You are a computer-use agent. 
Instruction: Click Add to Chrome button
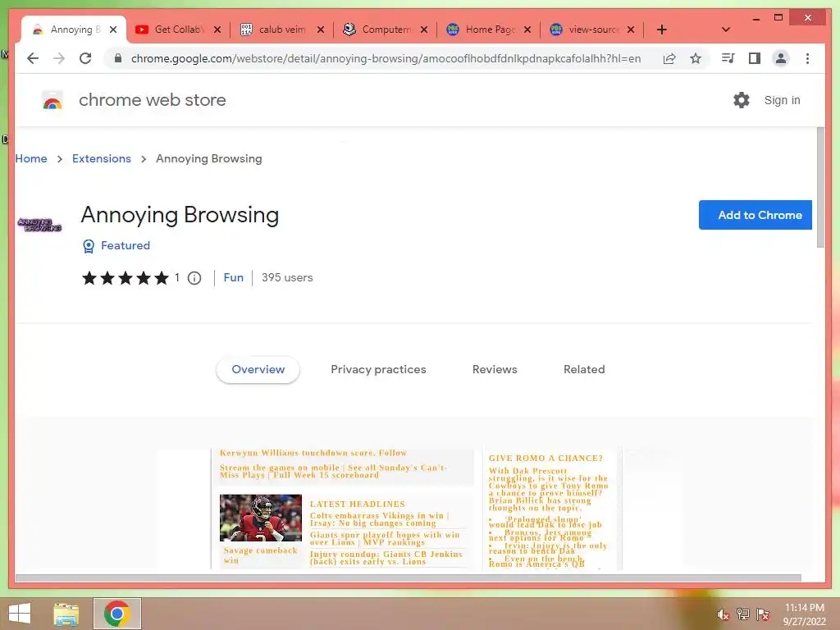pos(755,215)
